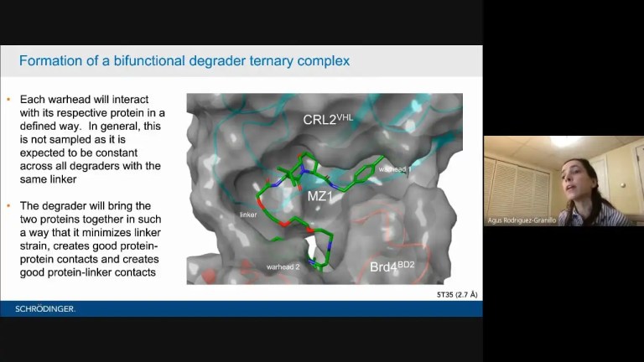Click the linker annotation in the image
Image resolution: width=644 pixels, height=362 pixels.
248,215
